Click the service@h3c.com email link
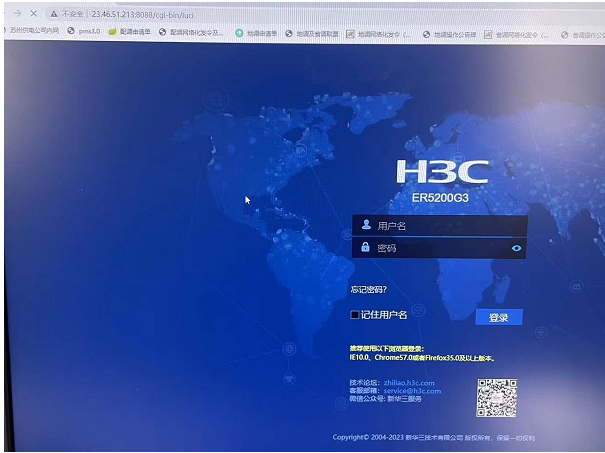 [x=412, y=391]
